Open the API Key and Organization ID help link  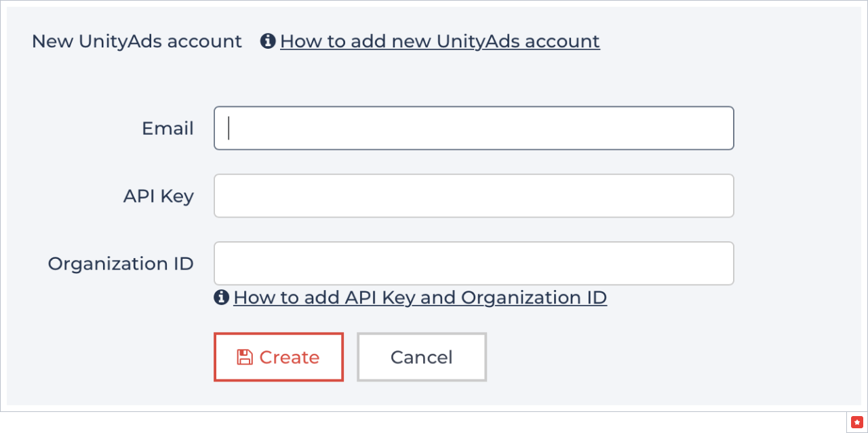pyautogui.click(x=420, y=297)
